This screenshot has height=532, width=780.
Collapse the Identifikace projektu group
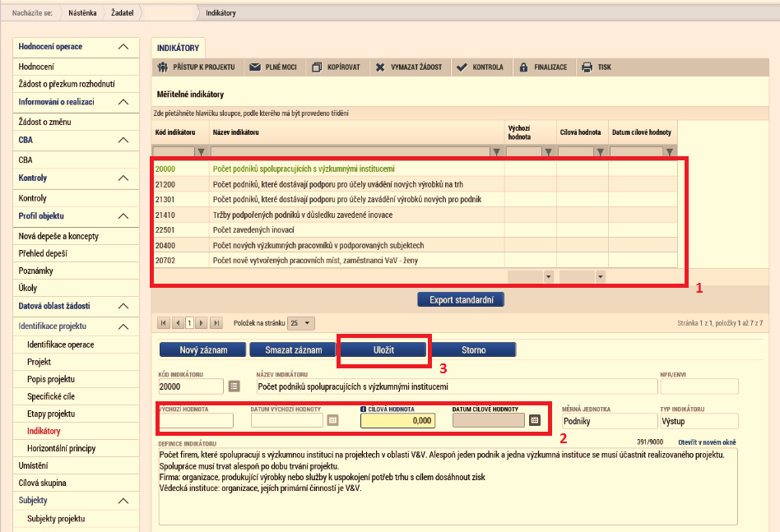click(x=123, y=326)
